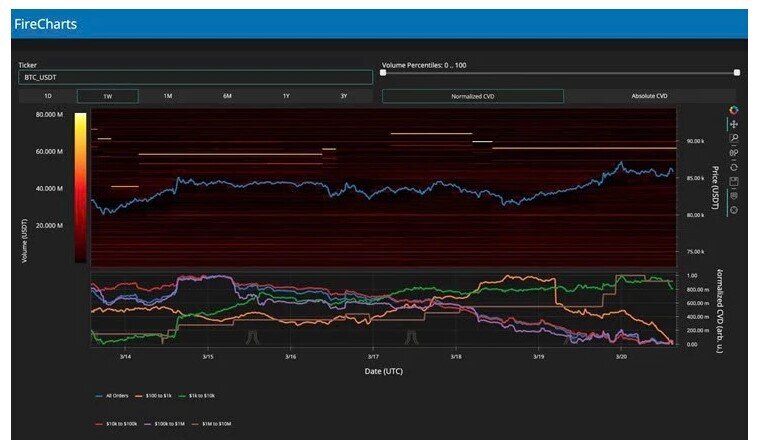Screen dimensions: 757x446
Task: Click the Bokeh logo icon in chart toolbar
Action: tap(734, 111)
